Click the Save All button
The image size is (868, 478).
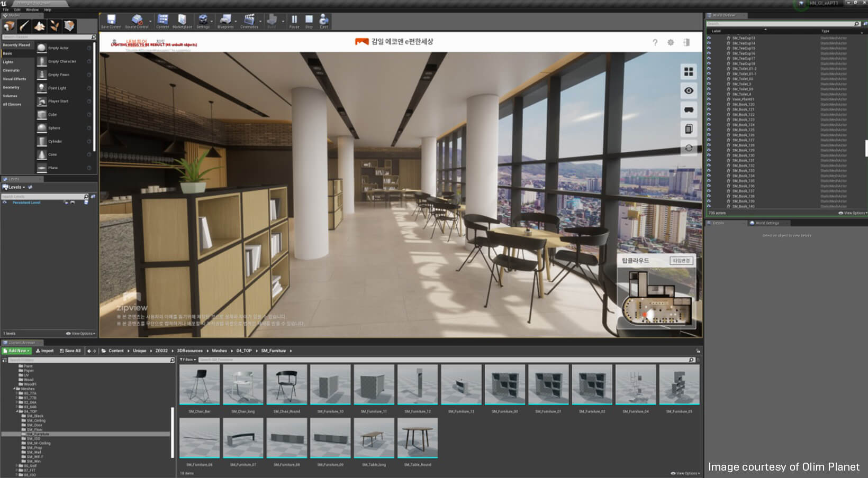pyautogui.click(x=70, y=351)
